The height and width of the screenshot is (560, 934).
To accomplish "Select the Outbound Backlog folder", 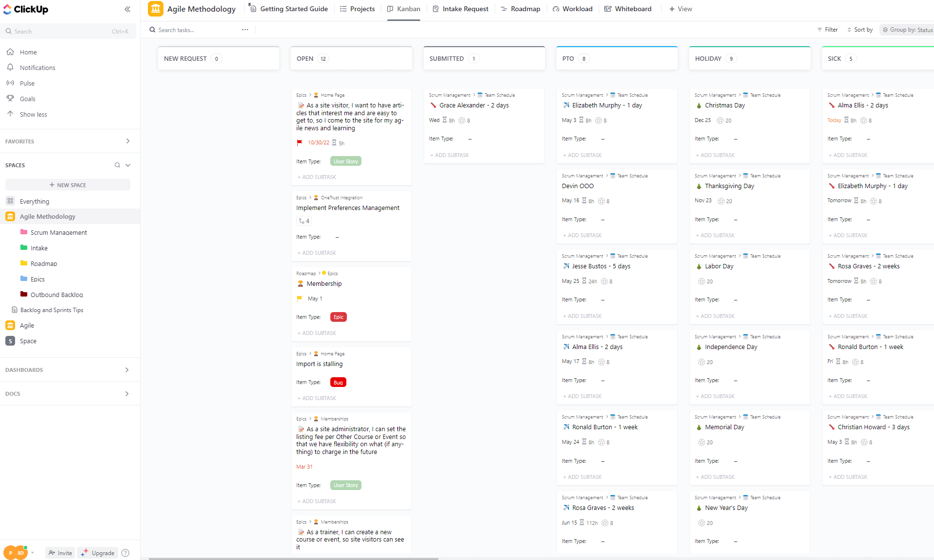I will (x=56, y=295).
